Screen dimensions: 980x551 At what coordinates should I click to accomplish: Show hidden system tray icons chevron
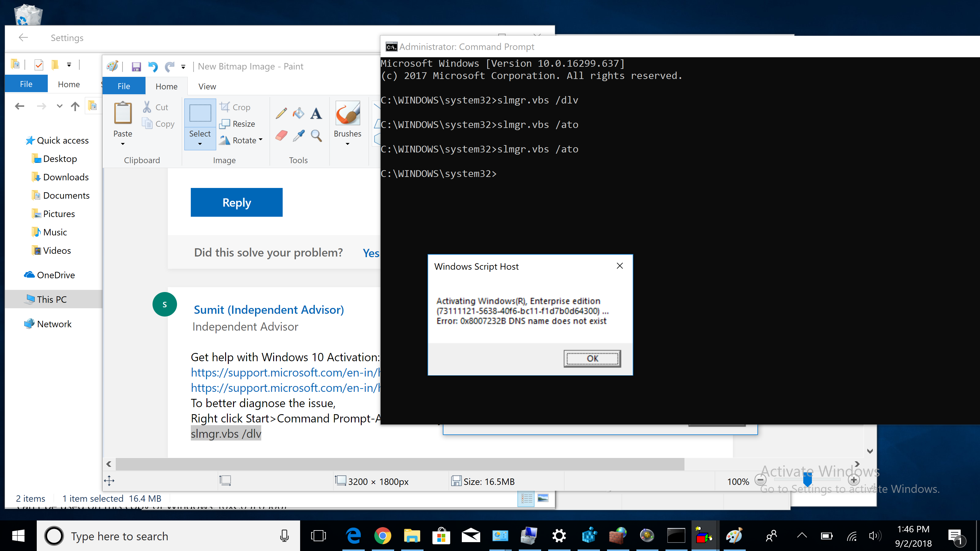[802, 536]
